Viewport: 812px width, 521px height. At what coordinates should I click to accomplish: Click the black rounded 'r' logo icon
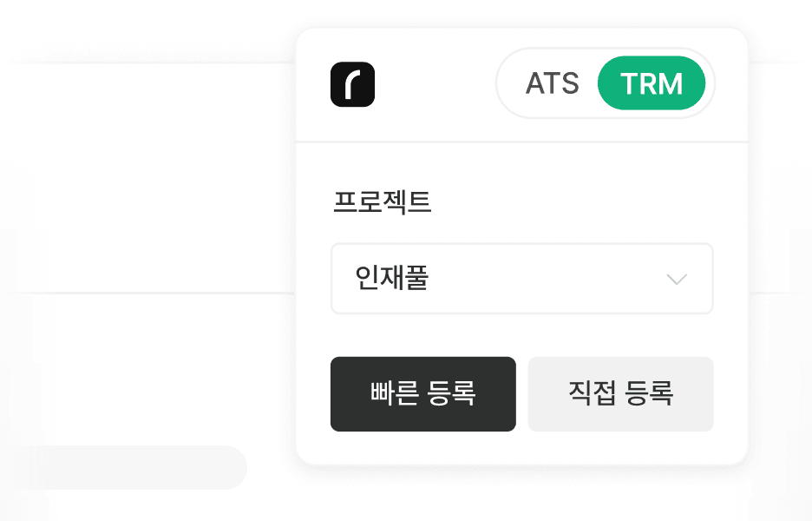353,84
